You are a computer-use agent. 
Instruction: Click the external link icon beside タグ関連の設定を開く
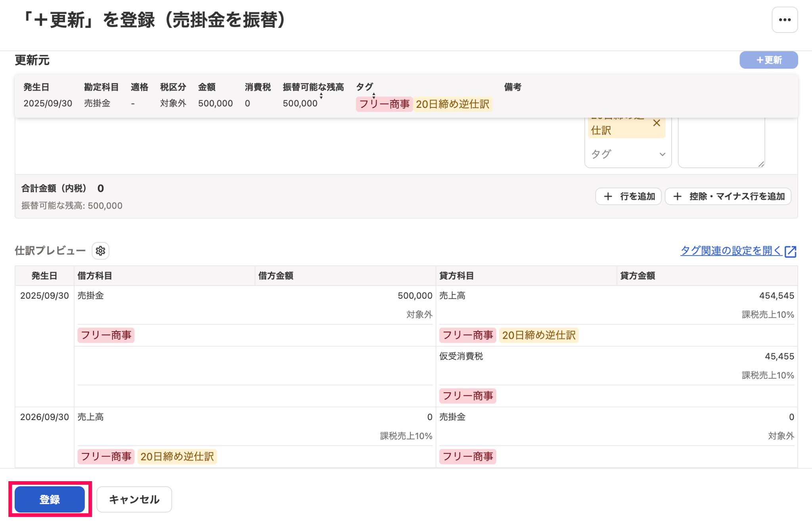(x=791, y=251)
